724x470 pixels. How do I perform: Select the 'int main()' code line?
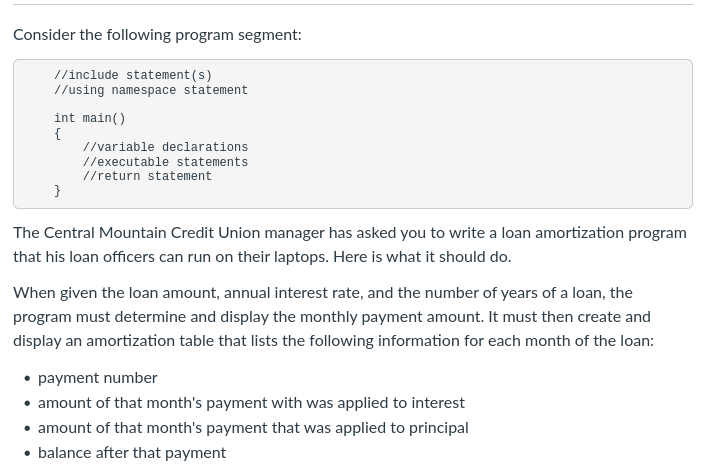tap(90, 118)
